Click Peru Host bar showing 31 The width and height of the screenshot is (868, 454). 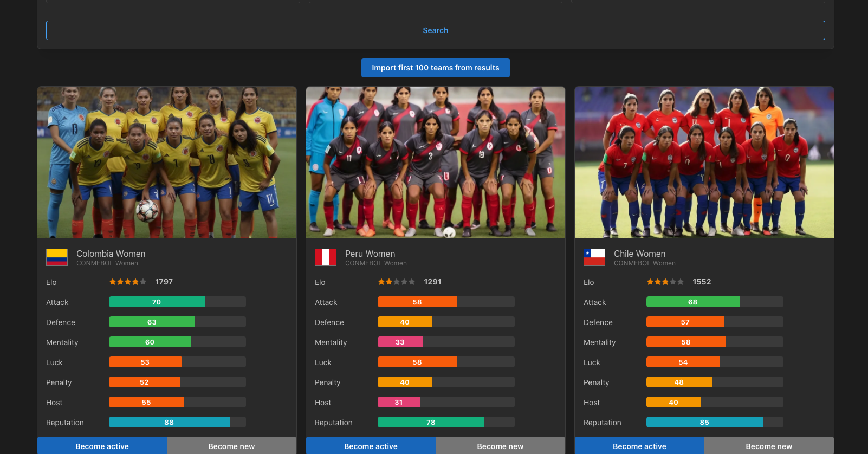point(446,402)
